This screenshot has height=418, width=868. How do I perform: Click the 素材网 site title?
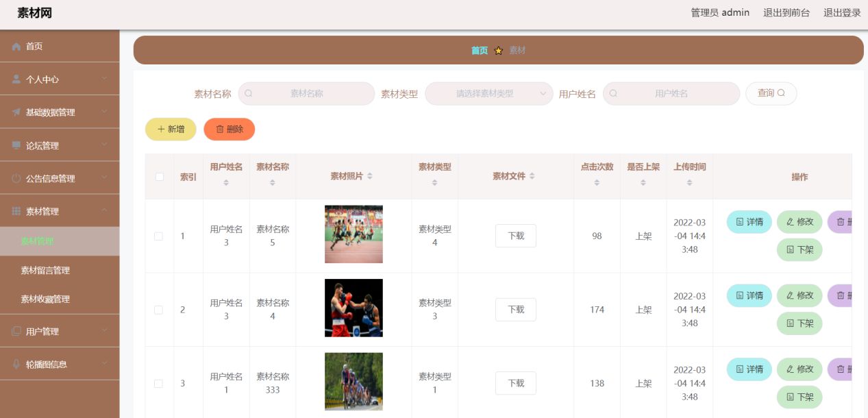point(34,13)
